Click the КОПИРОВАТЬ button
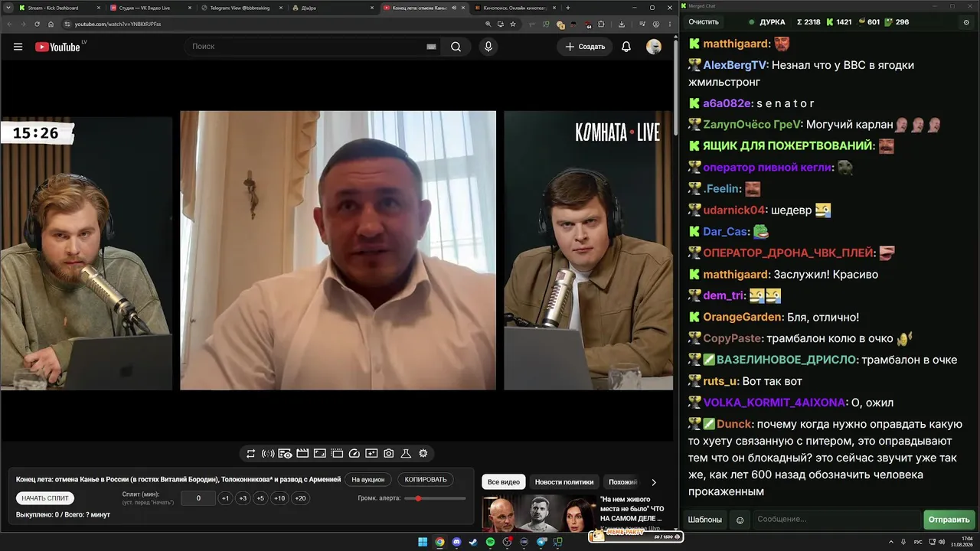The image size is (980, 551). (x=426, y=480)
